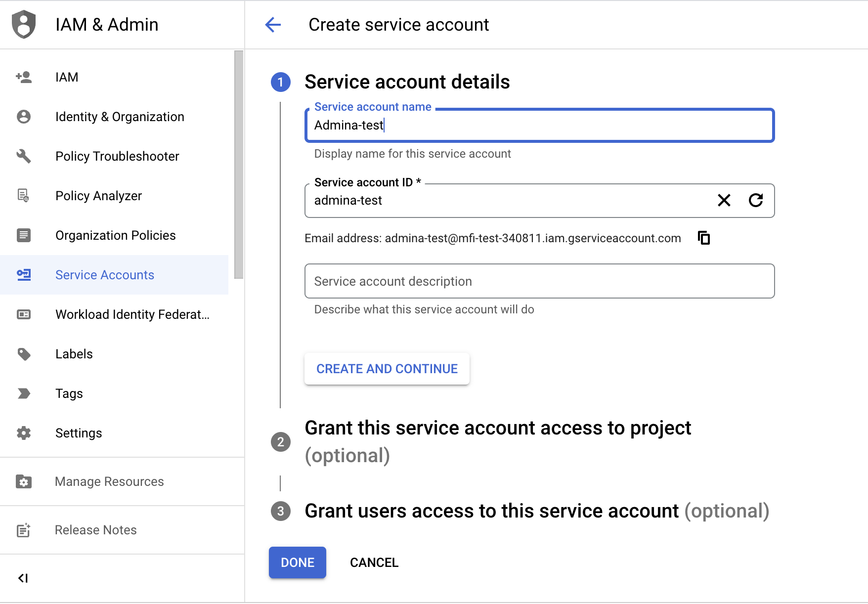
Task: Expand step 2 Grant access to project
Action: [x=498, y=441]
